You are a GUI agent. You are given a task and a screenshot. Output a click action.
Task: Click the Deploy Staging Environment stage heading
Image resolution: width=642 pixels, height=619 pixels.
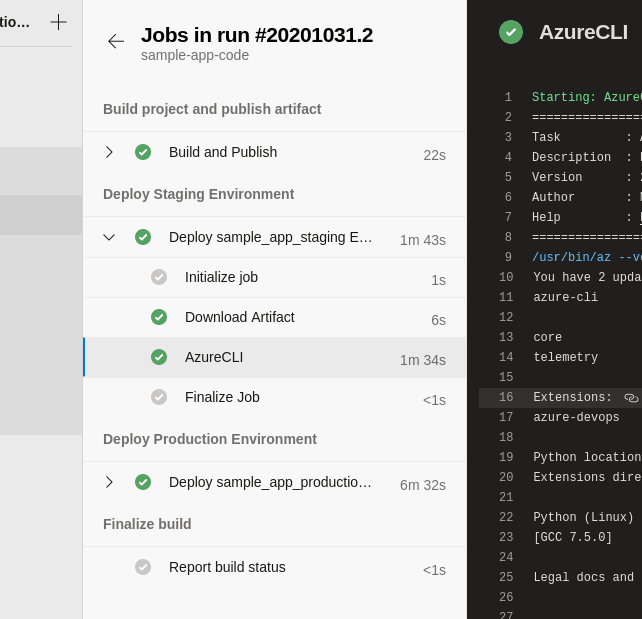199,194
